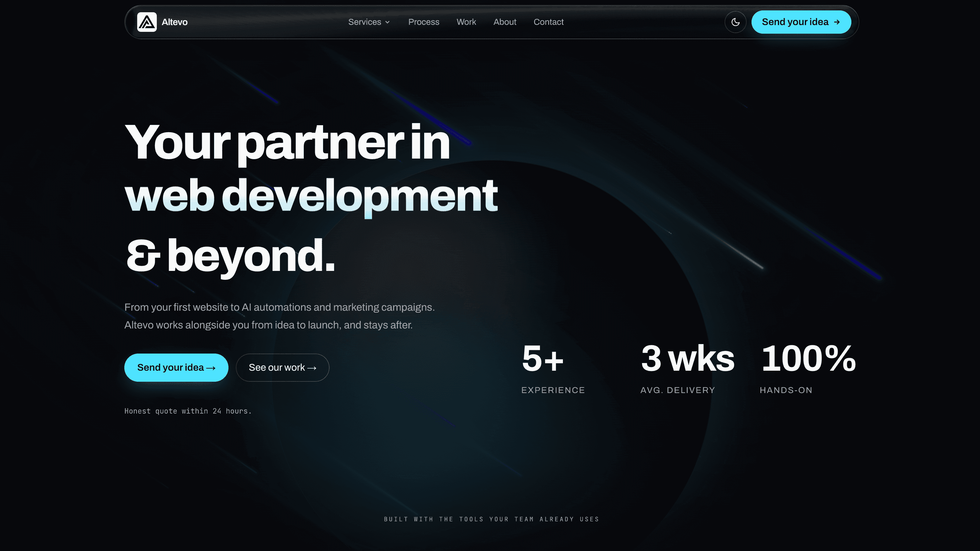Click the 'From your first website' paragraph line
The height and width of the screenshot is (551, 980).
(x=280, y=307)
